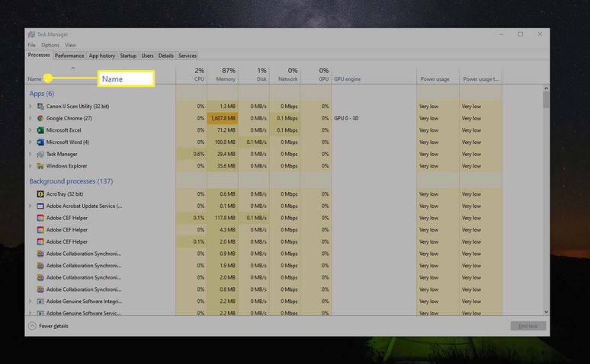Open the Startup tab
Screen dimensions: 590x364
pos(128,56)
